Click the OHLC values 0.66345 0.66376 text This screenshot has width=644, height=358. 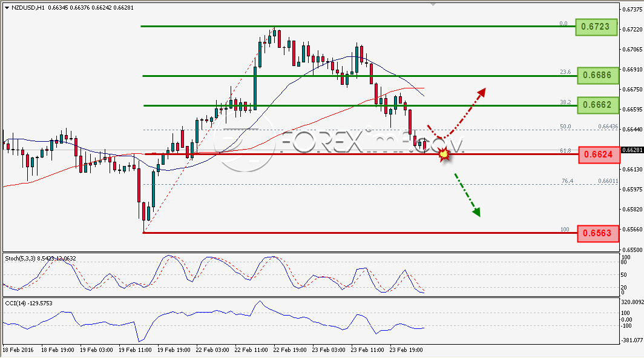pyautogui.click(x=68, y=8)
